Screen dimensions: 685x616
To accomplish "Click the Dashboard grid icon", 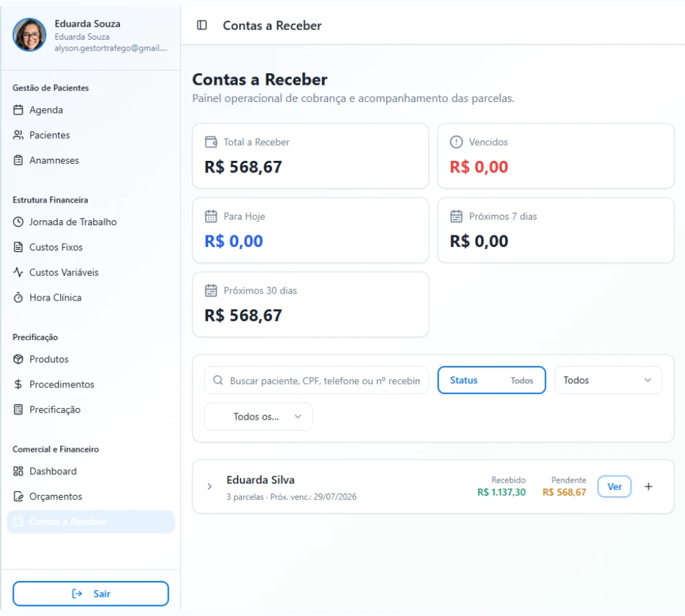I will click(18, 471).
